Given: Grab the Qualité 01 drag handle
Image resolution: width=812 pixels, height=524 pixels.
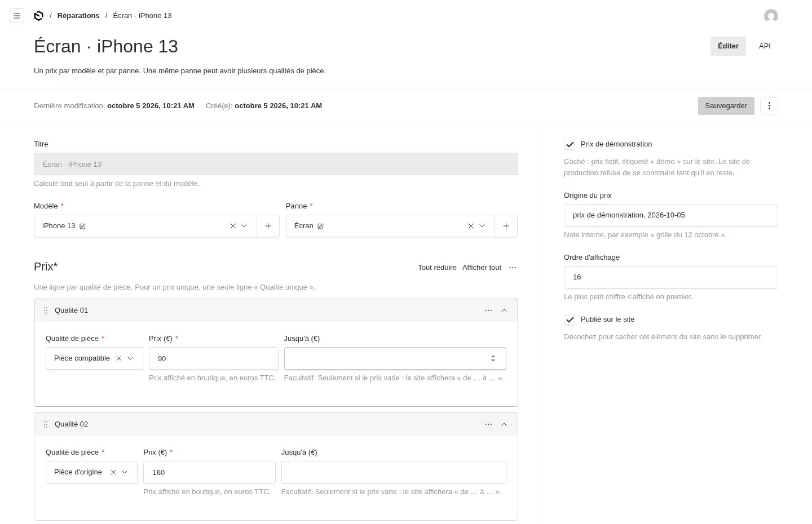Looking at the screenshot, I should [46, 310].
